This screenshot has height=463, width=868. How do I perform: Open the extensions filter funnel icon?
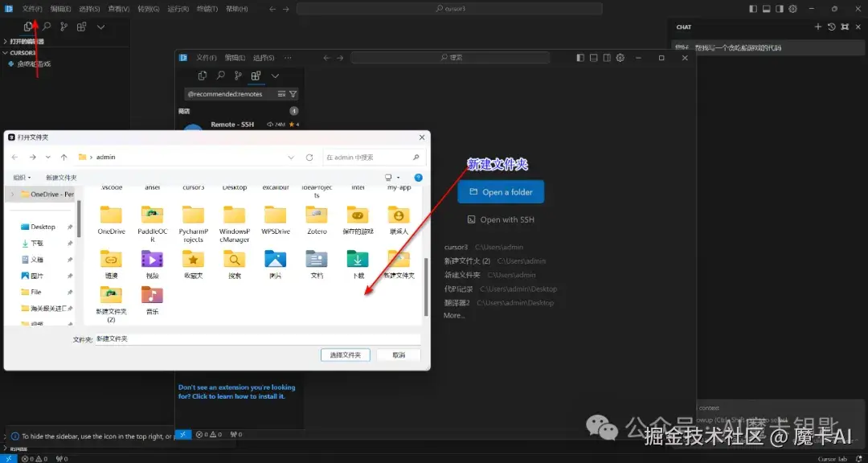click(293, 94)
